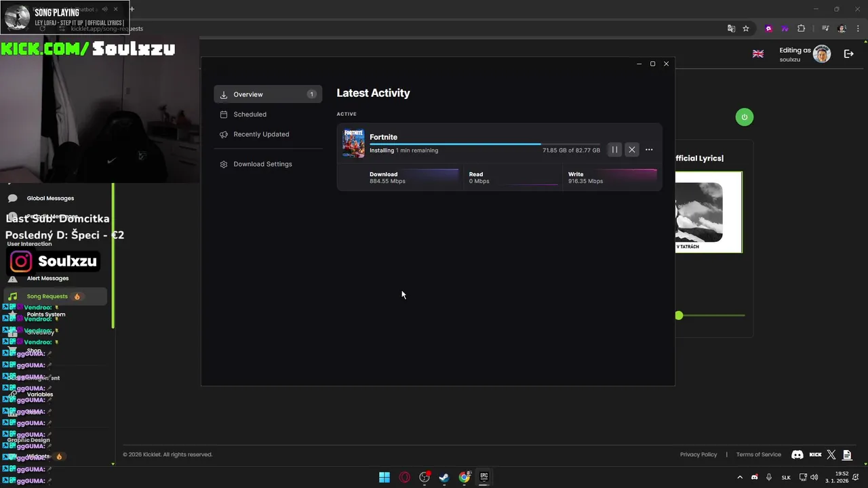This screenshot has height=488, width=868.
Task: Click the green song volume slider handle
Action: [x=679, y=315]
